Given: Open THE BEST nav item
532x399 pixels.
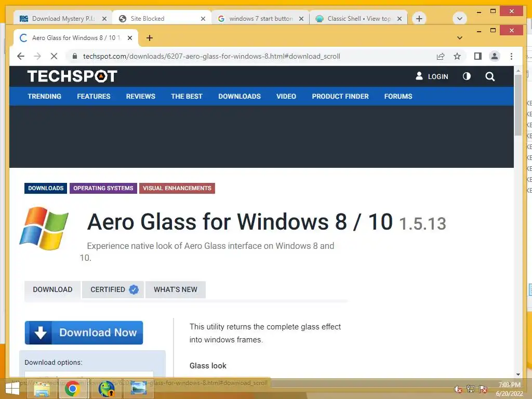Looking at the screenshot, I should tap(187, 96).
